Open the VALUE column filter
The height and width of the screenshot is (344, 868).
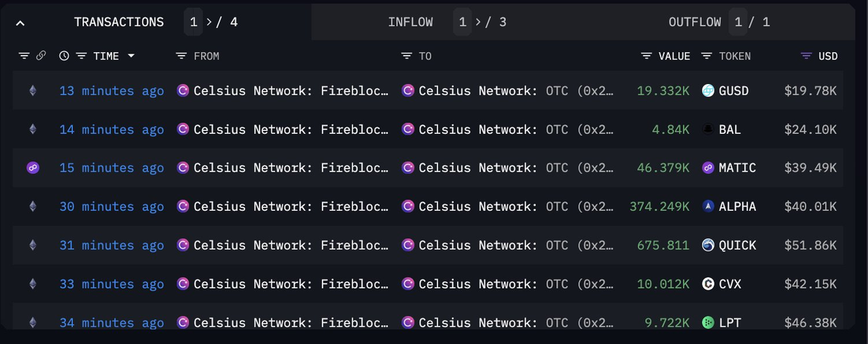coord(647,56)
